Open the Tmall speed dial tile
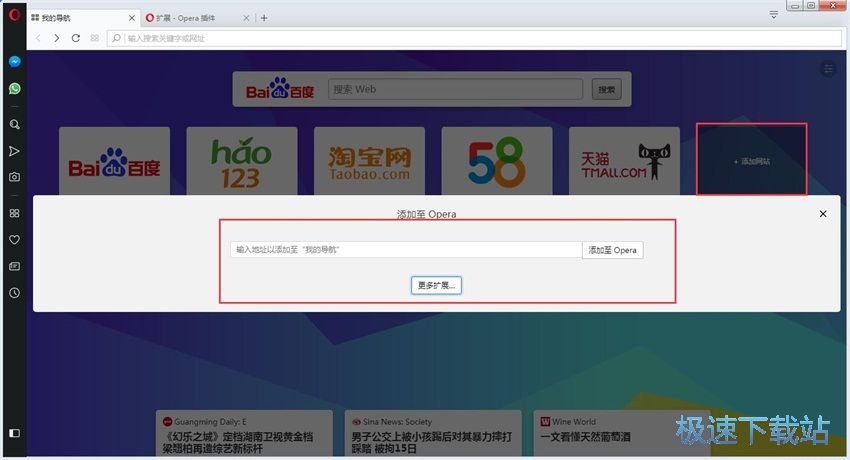 pyautogui.click(x=624, y=161)
